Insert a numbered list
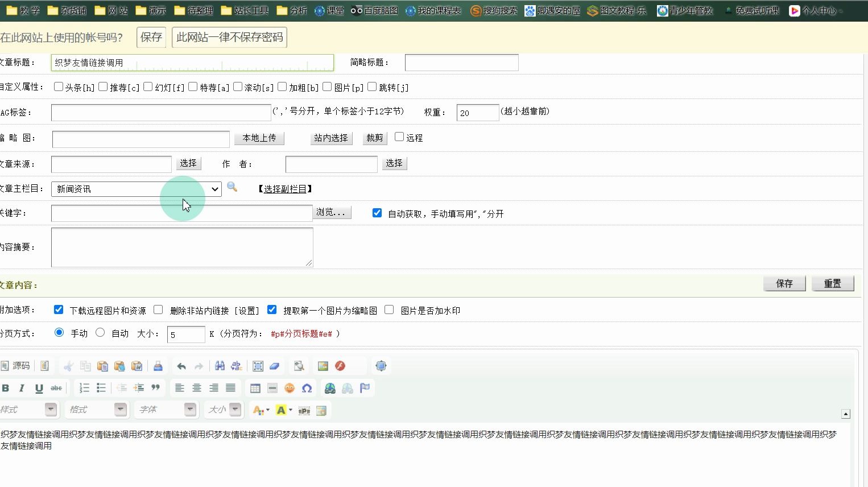This screenshot has width=868, height=487. [x=84, y=388]
